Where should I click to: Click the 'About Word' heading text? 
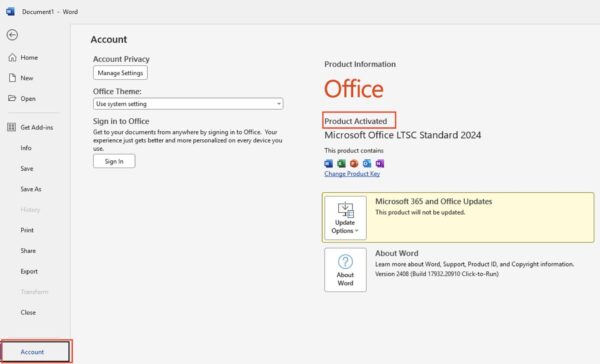coord(396,253)
